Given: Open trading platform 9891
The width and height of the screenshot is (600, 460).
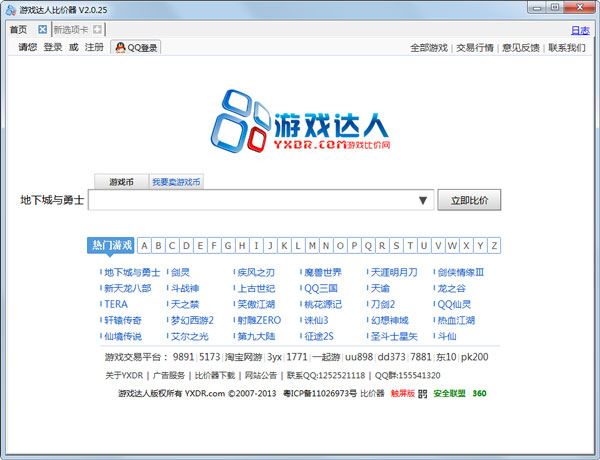Looking at the screenshot, I should (x=183, y=357).
